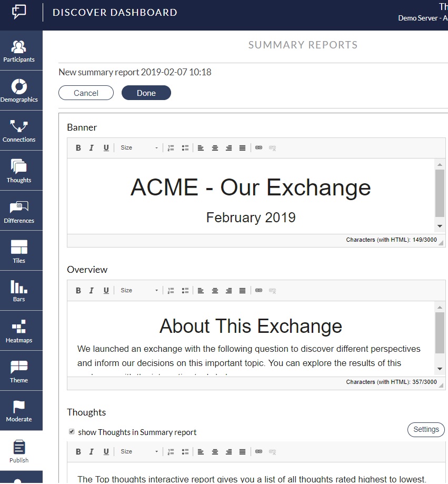Click the Banner editor scrollbar thumb

[440, 193]
